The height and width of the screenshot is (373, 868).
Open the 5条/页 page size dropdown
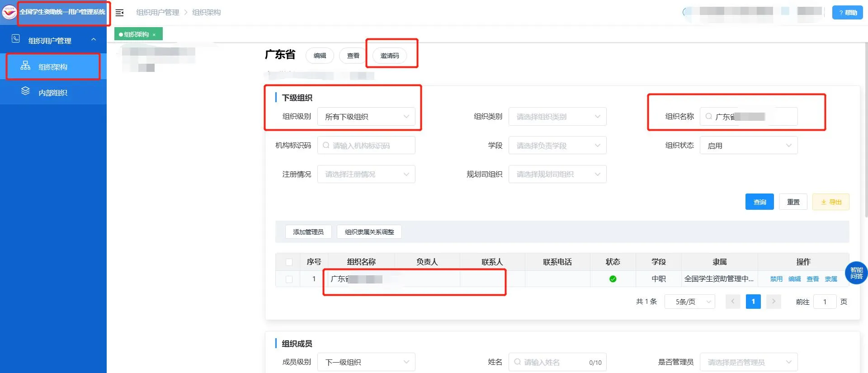690,302
